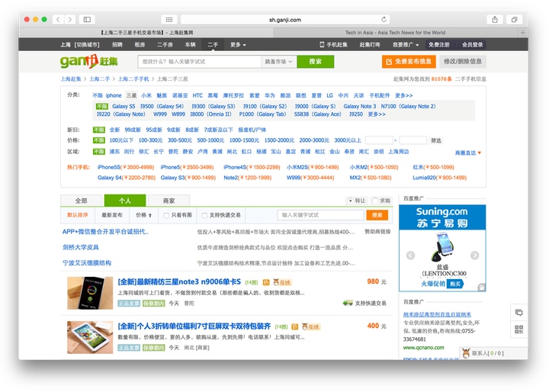Select the 转让 radio button

350,201
